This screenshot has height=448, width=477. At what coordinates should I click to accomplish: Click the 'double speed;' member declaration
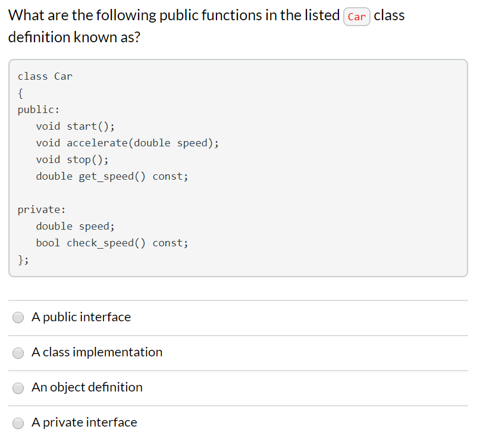click(x=76, y=226)
